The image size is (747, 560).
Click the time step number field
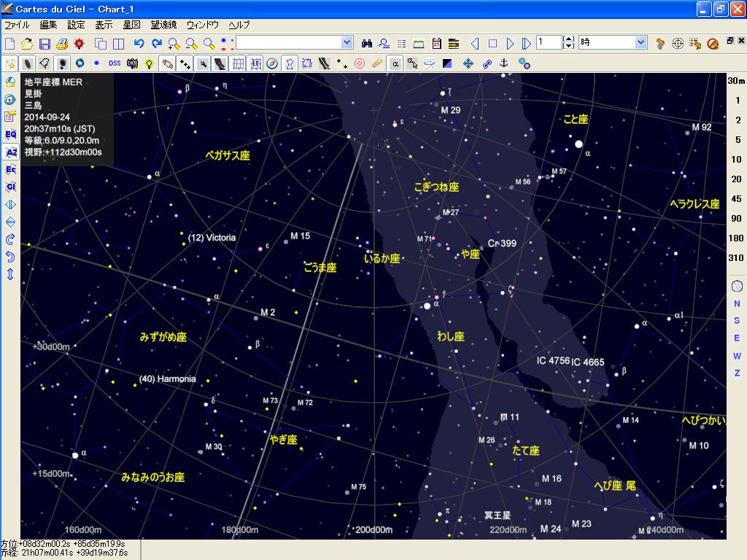pyautogui.click(x=550, y=43)
